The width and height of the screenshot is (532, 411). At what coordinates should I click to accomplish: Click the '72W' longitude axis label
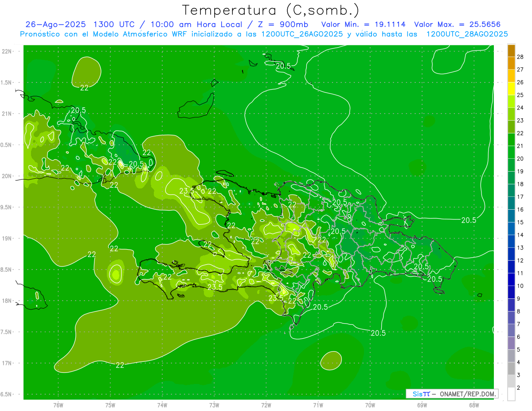click(x=266, y=405)
